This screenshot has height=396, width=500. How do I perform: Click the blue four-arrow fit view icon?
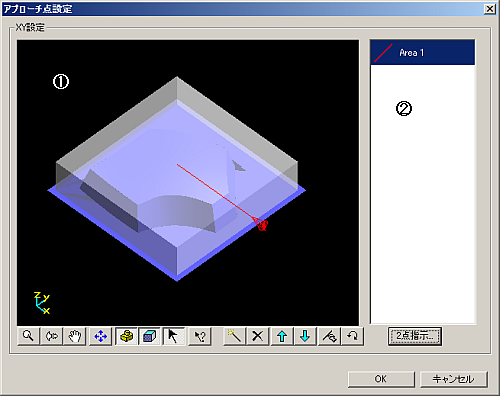(100, 336)
